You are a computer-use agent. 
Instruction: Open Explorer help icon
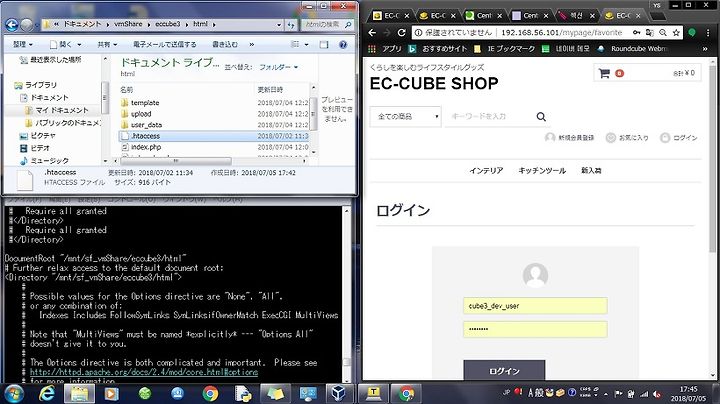coord(343,45)
